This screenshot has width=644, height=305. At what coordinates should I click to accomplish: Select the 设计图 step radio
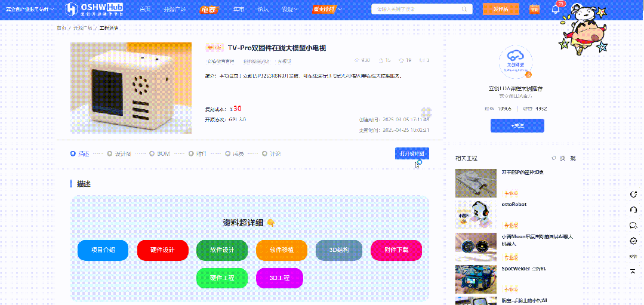110,154
